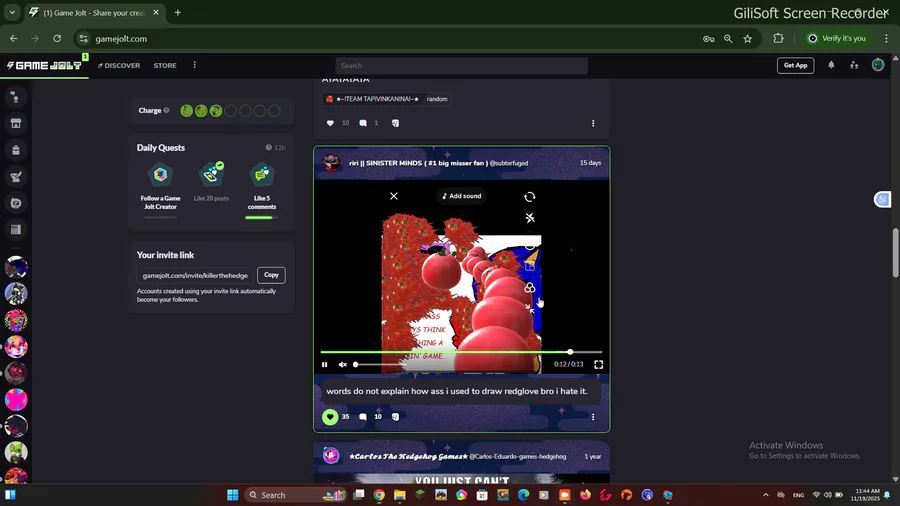Open the quests sidebar icon
The image size is (900, 506).
15,177
